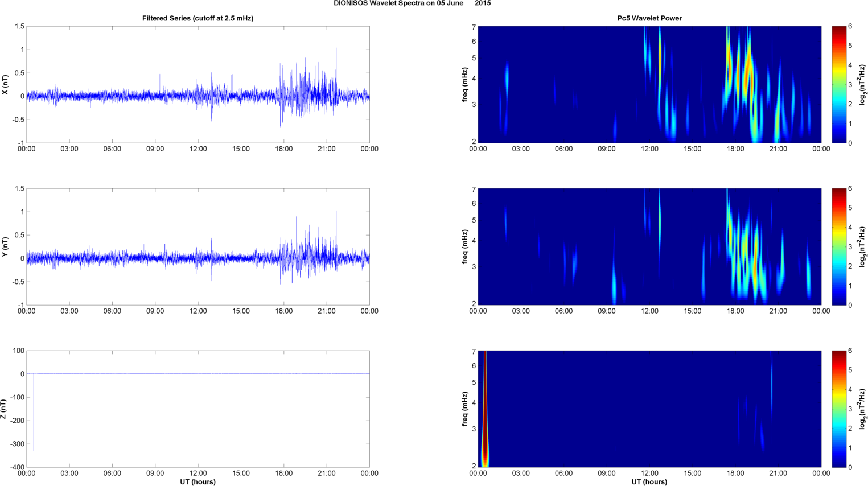Click the large negative spike in the Z series
Image resolution: width=868 pixels, height=486 pixels.
tap(34, 413)
